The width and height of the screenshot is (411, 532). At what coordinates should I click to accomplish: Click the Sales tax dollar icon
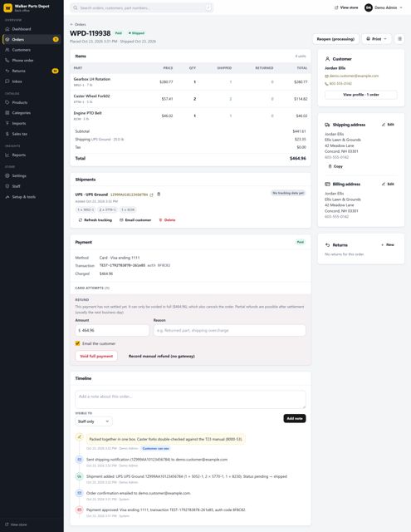tap(7, 134)
